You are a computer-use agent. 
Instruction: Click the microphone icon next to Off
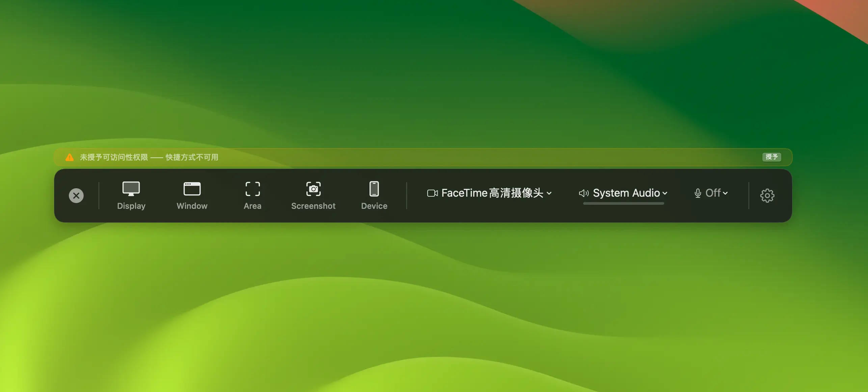click(x=698, y=193)
